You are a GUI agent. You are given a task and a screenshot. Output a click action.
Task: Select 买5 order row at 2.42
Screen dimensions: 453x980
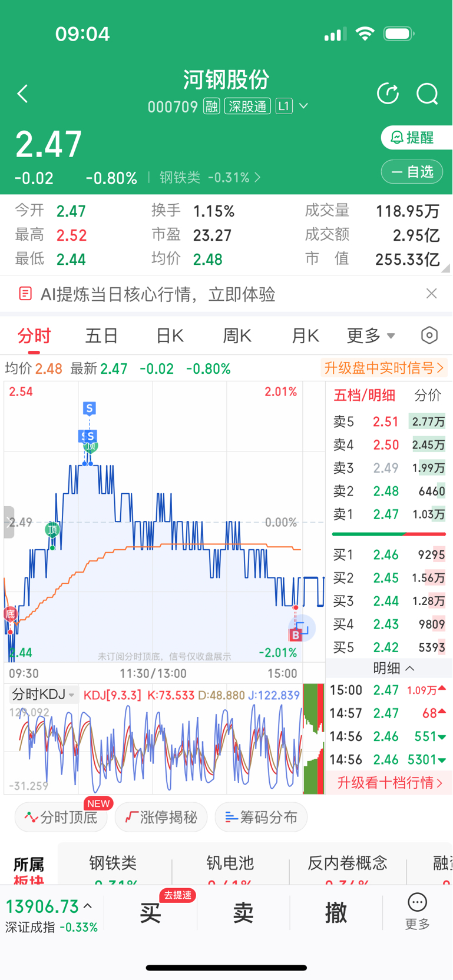389,647
